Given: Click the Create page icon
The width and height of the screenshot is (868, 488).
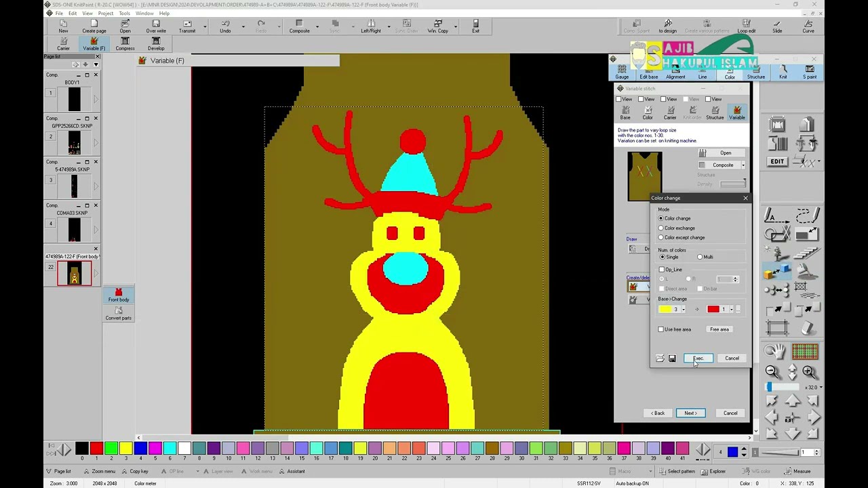Looking at the screenshot, I should 94,26.
